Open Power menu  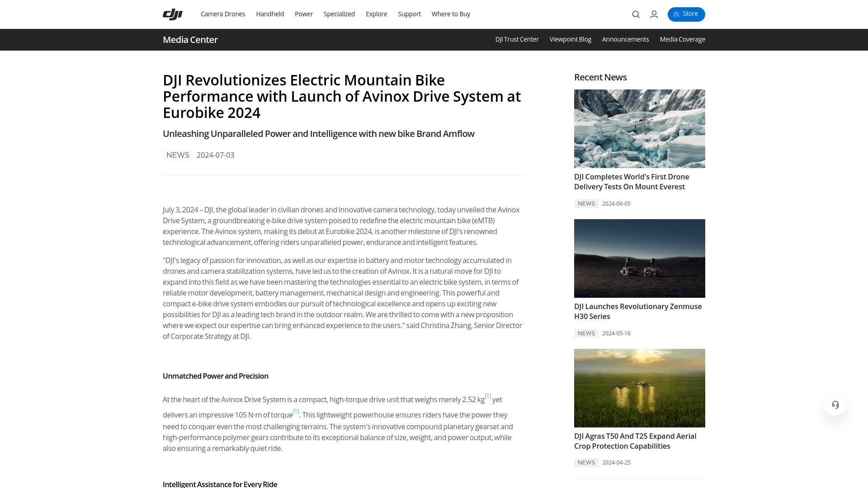(304, 14)
